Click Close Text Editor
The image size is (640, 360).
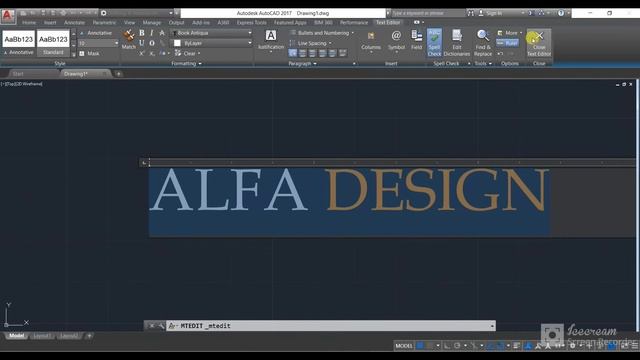(x=539, y=42)
